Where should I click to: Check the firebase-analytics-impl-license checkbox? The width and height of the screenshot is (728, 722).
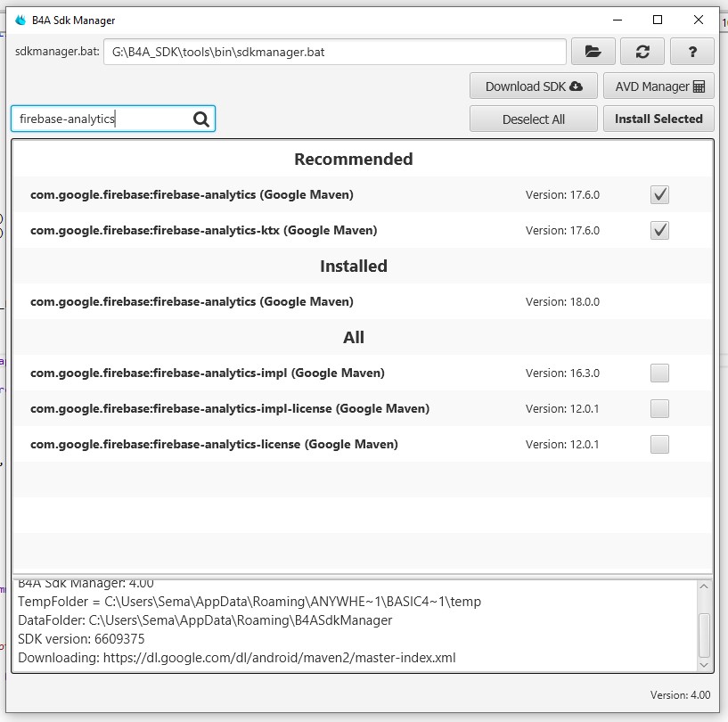[x=659, y=408]
